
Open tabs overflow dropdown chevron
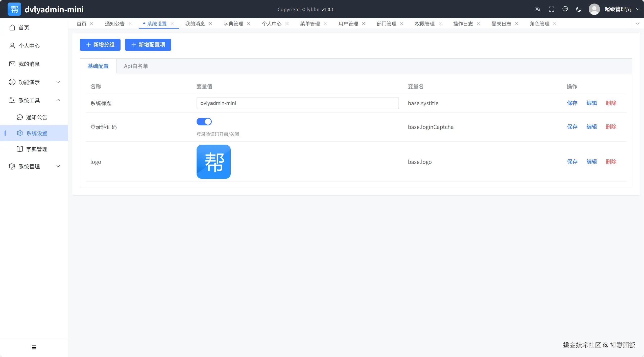click(637, 24)
